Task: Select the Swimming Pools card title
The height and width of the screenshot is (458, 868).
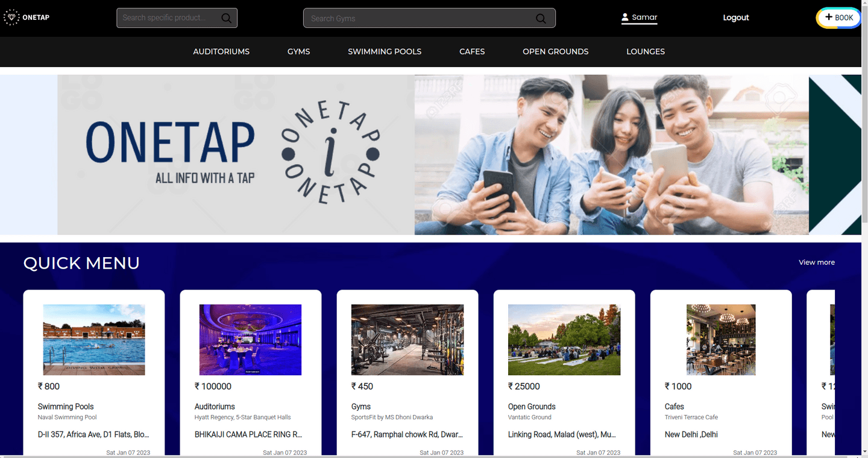Action: tap(66, 407)
